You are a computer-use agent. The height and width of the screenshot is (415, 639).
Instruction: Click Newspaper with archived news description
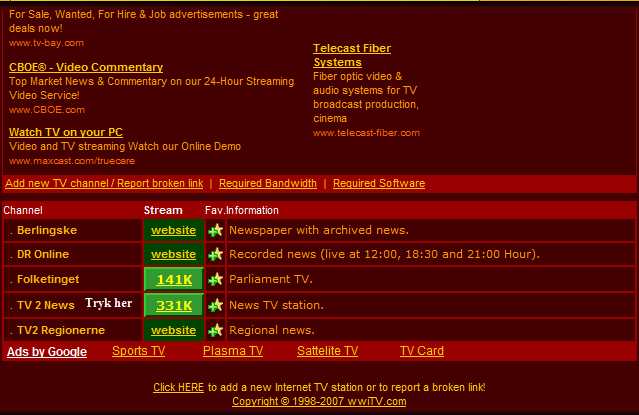click(x=319, y=230)
